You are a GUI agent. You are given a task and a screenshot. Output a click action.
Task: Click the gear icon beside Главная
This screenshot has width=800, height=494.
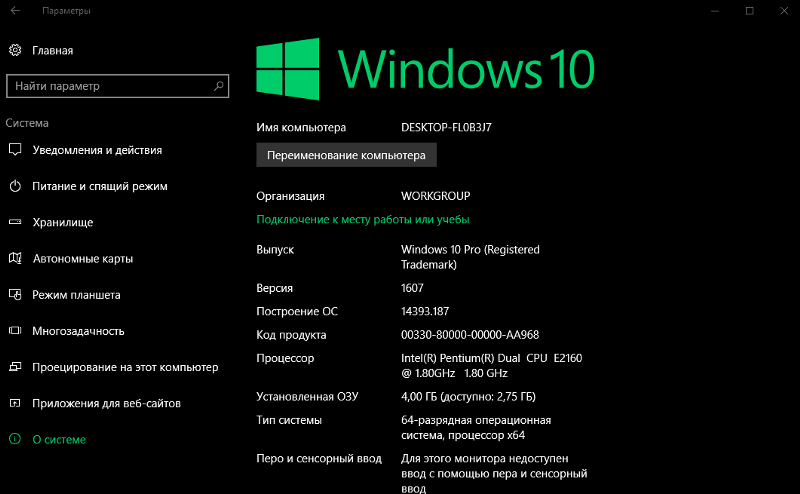15,50
